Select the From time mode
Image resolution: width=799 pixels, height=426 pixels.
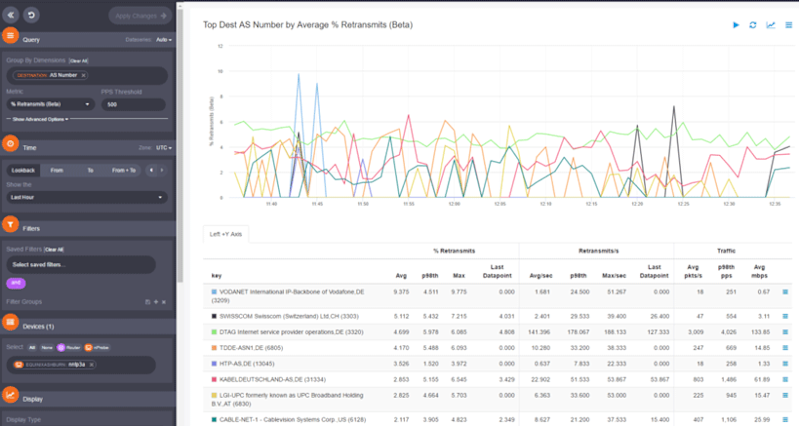tap(57, 170)
